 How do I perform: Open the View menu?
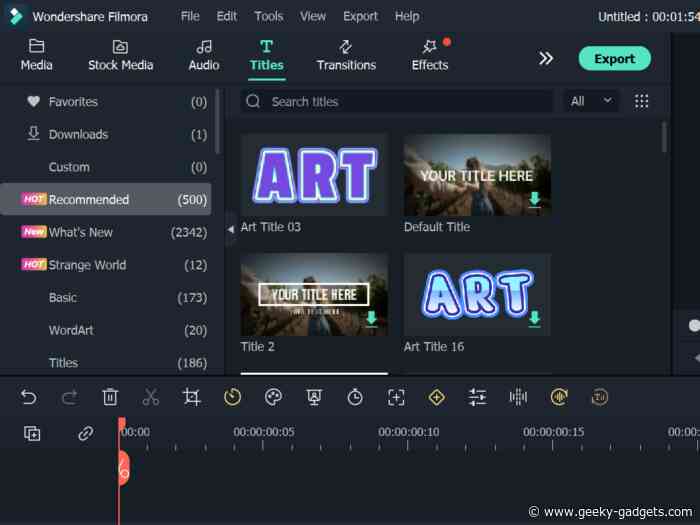coord(312,17)
